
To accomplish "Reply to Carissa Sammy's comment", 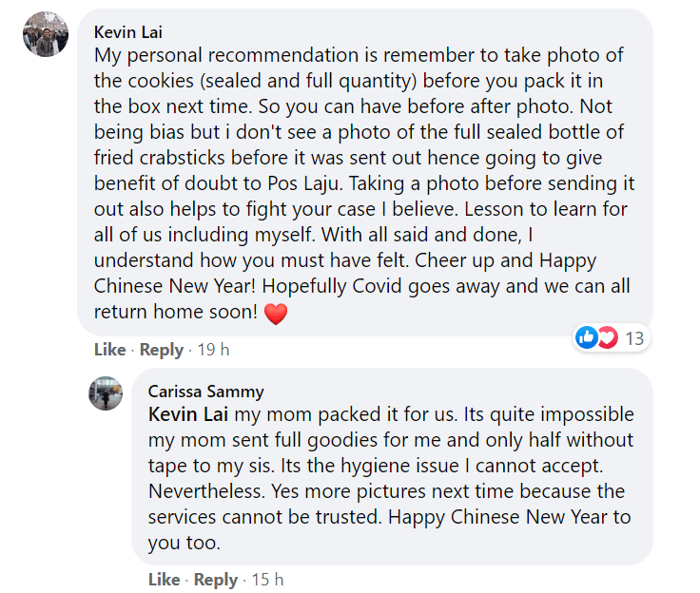I will 216,580.
